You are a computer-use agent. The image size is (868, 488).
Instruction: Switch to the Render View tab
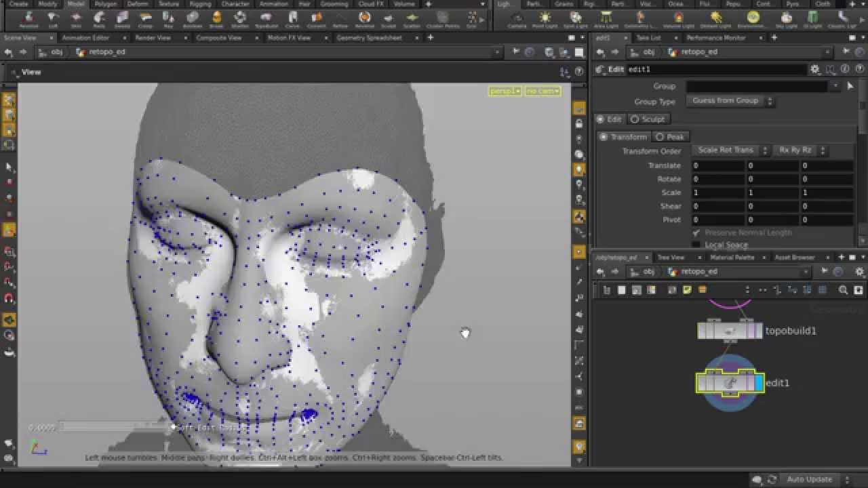[x=153, y=38]
